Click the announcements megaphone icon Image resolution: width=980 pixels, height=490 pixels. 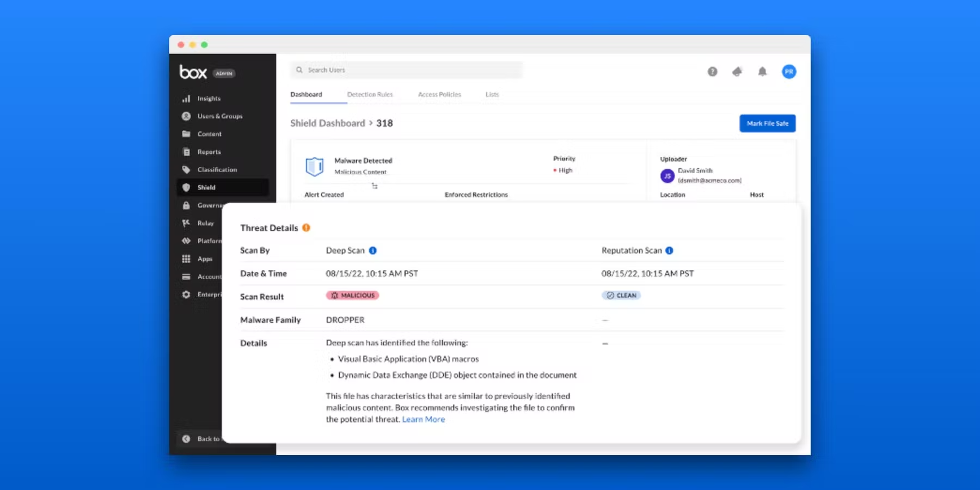[x=737, y=71]
